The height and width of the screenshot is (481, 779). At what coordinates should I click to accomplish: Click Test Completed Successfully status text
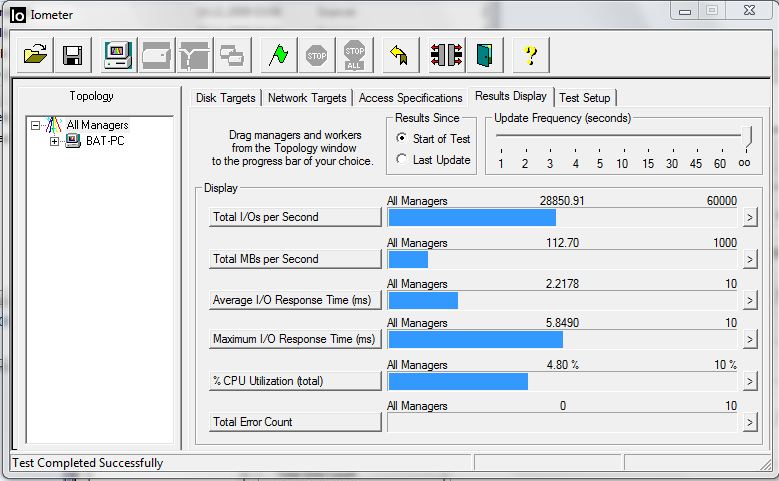pyautogui.click(x=87, y=463)
